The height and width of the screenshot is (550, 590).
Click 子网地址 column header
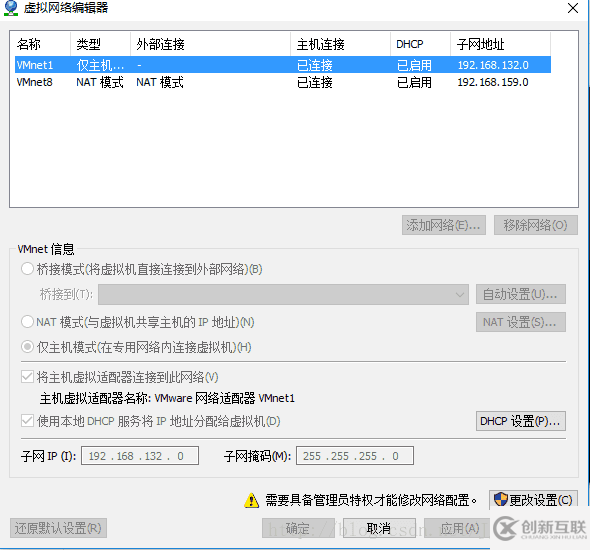point(500,44)
